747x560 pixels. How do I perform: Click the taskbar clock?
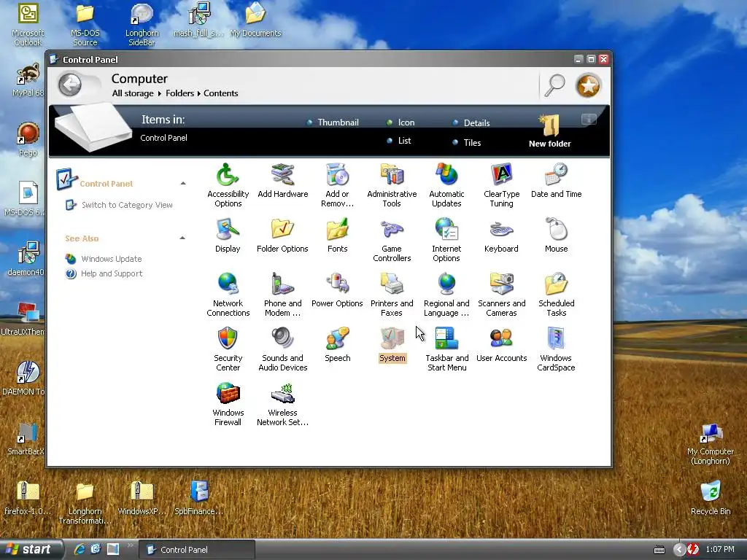coord(720,550)
